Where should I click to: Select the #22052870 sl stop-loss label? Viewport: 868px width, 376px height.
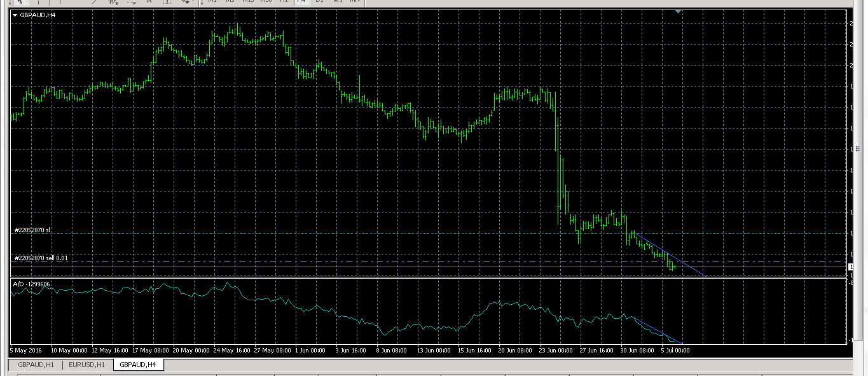(x=32, y=230)
